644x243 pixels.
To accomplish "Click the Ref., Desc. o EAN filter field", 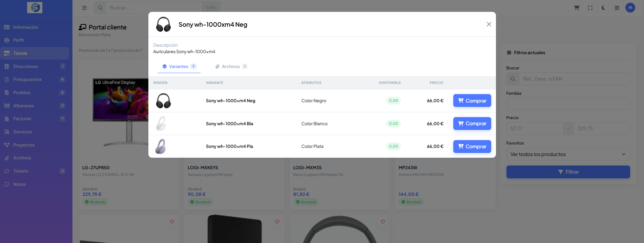I will [575, 79].
